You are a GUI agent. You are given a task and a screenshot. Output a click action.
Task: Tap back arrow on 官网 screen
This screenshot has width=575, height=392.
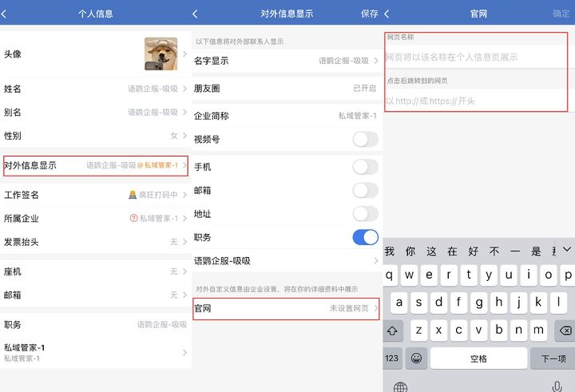click(x=387, y=14)
